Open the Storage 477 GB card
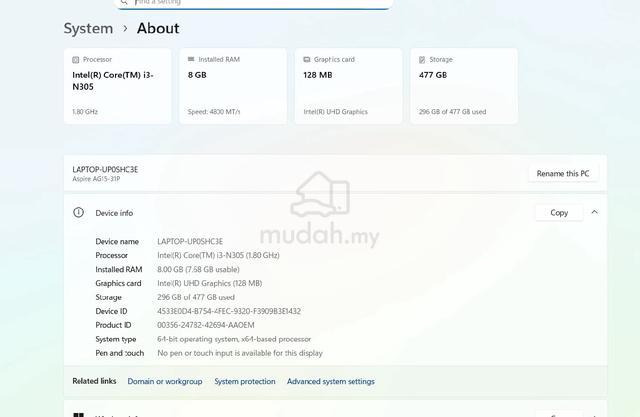 tap(464, 86)
